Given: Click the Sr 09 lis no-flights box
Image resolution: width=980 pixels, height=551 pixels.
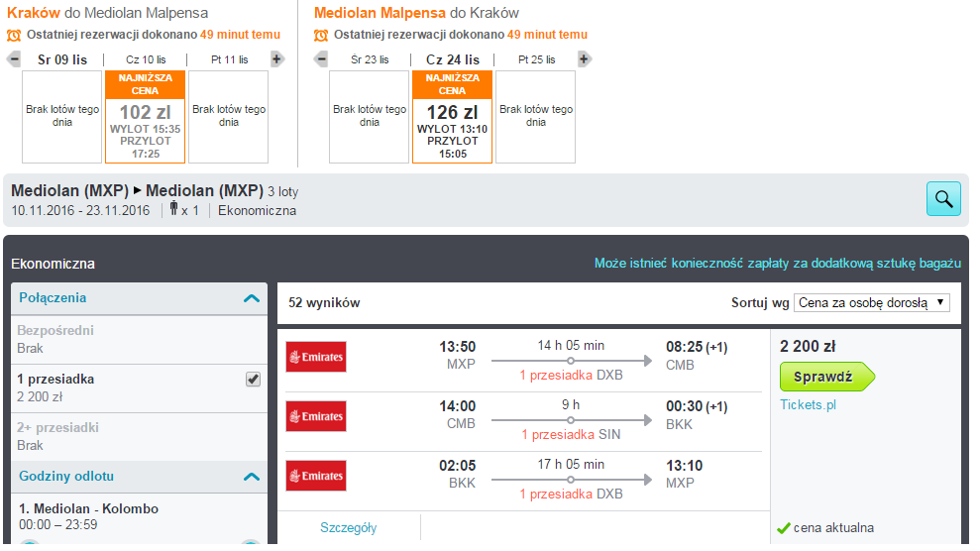Looking at the screenshot, I should pos(61,117).
